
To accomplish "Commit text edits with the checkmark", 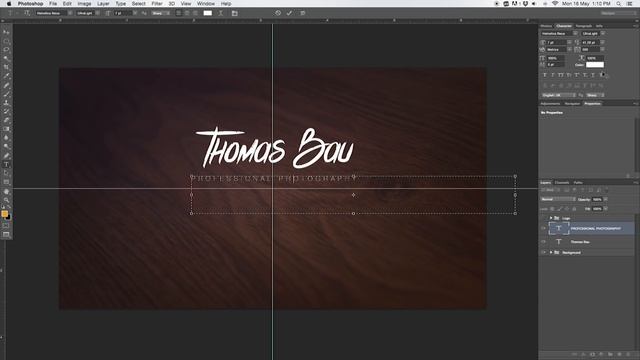I will (x=289, y=13).
